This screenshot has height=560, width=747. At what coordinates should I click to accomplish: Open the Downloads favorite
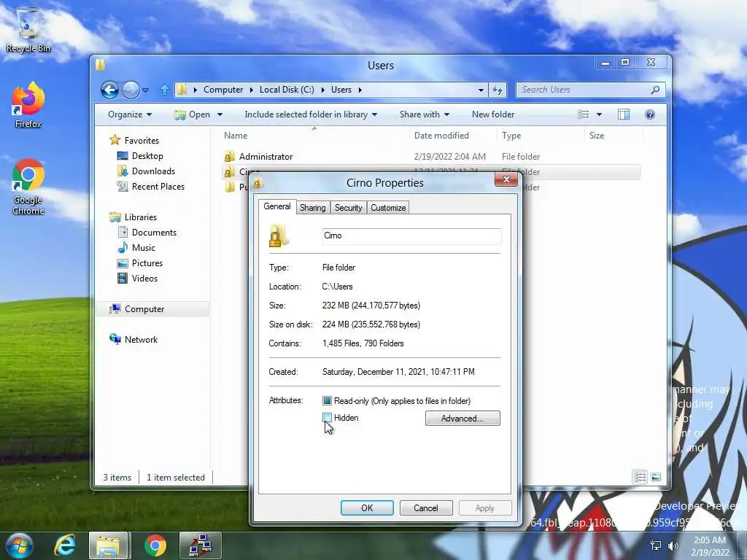(x=153, y=171)
